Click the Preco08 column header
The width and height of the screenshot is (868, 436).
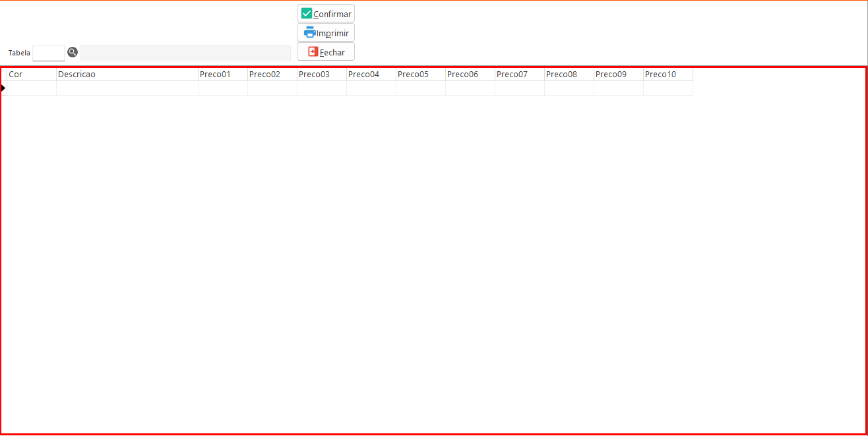(569, 75)
